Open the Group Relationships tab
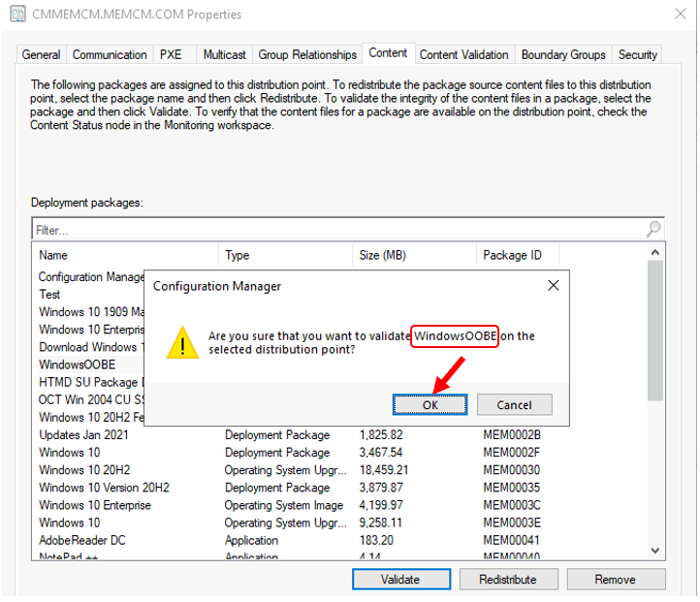Screen dimensions: 700x602 click(x=307, y=54)
